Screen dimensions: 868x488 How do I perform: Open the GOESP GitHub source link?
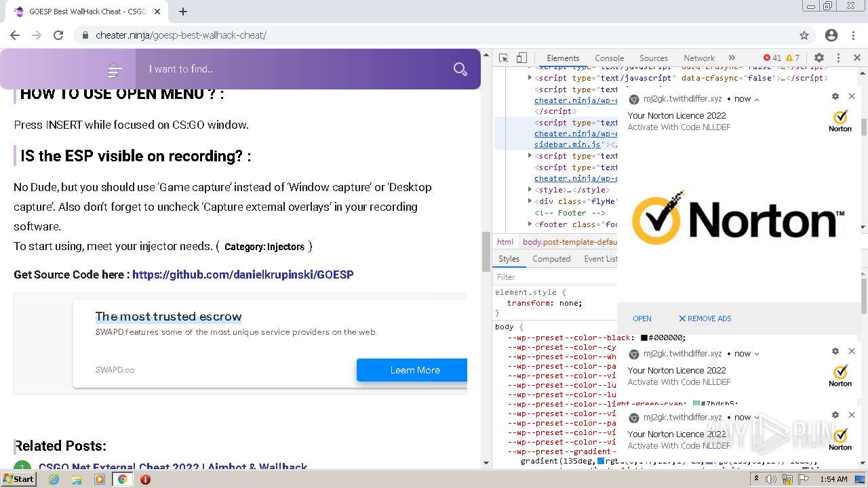click(x=243, y=274)
